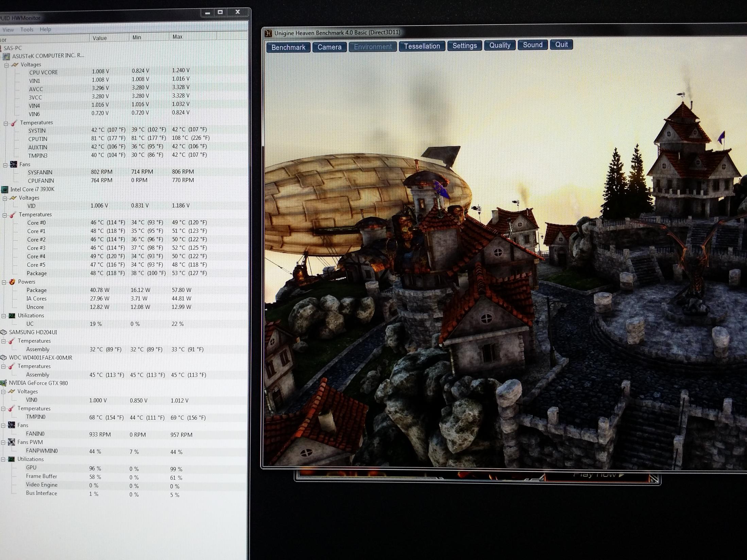The image size is (747, 560).
Task: Click the Intel Core i7 3930K chip icon
Action: click(x=5, y=190)
